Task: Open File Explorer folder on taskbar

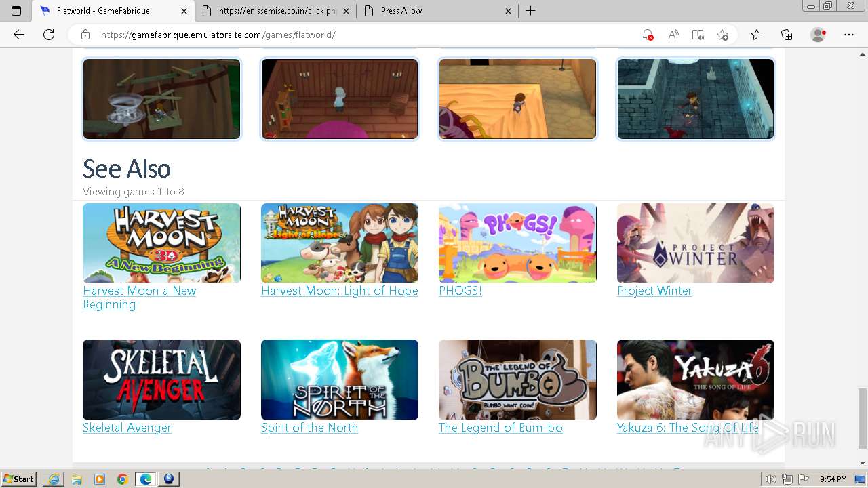Action: coord(77,479)
